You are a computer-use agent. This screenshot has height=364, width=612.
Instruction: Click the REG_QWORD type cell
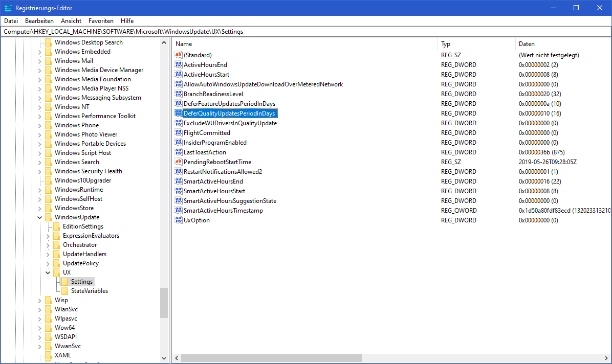(x=459, y=210)
